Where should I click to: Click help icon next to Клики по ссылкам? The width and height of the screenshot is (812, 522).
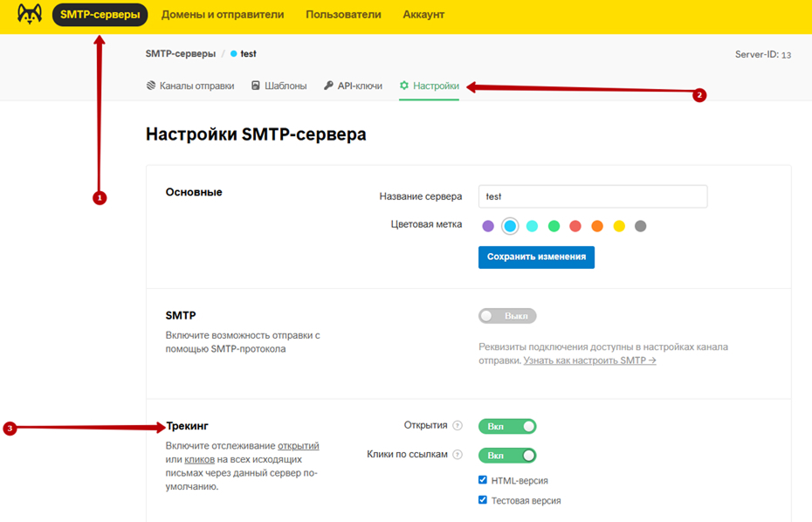[458, 456]
